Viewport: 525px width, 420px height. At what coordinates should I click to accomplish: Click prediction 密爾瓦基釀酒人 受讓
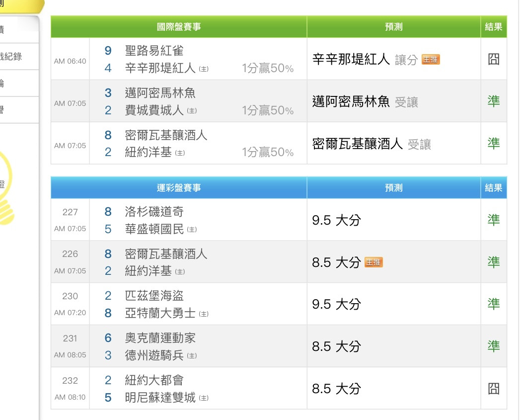[372, 144]
